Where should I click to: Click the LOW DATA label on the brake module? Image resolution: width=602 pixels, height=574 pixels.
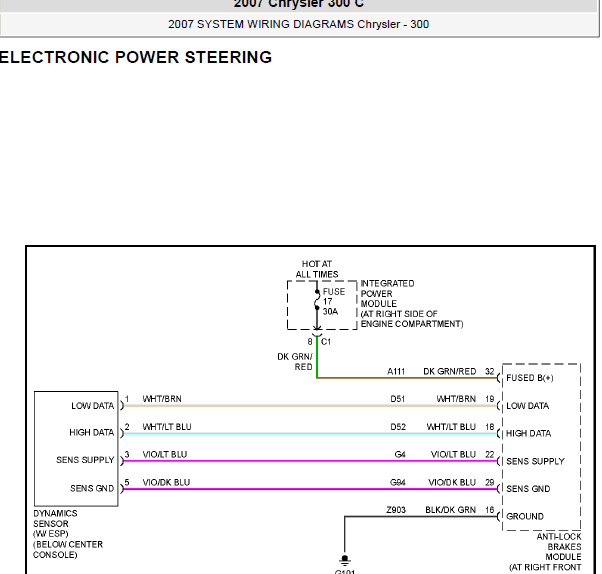click(x=528, y=406)
